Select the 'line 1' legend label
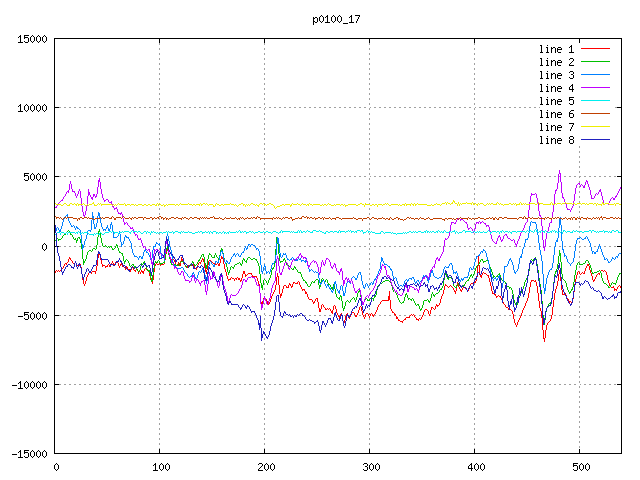 point(556,49)
